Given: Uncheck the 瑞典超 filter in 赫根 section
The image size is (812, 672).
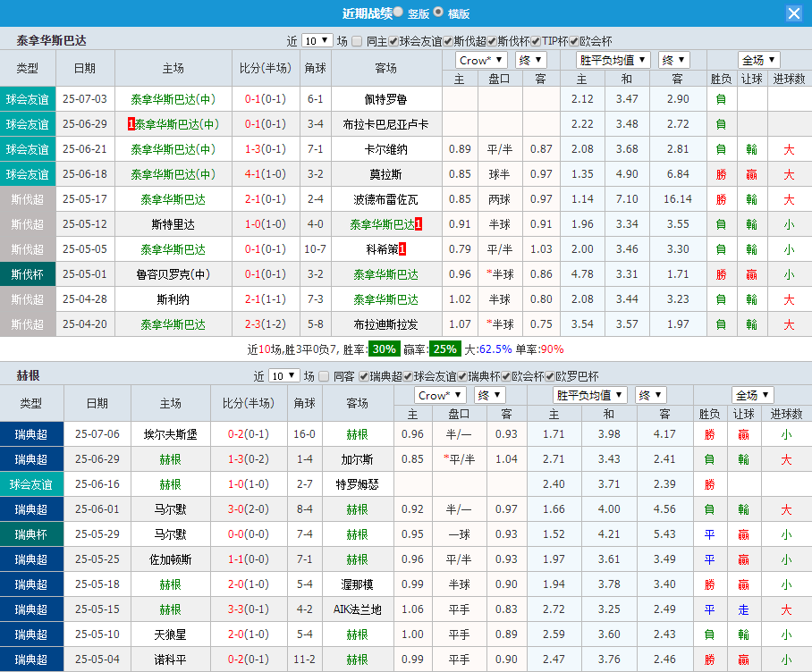Looking at the screenshot, I should click(362, 376).
